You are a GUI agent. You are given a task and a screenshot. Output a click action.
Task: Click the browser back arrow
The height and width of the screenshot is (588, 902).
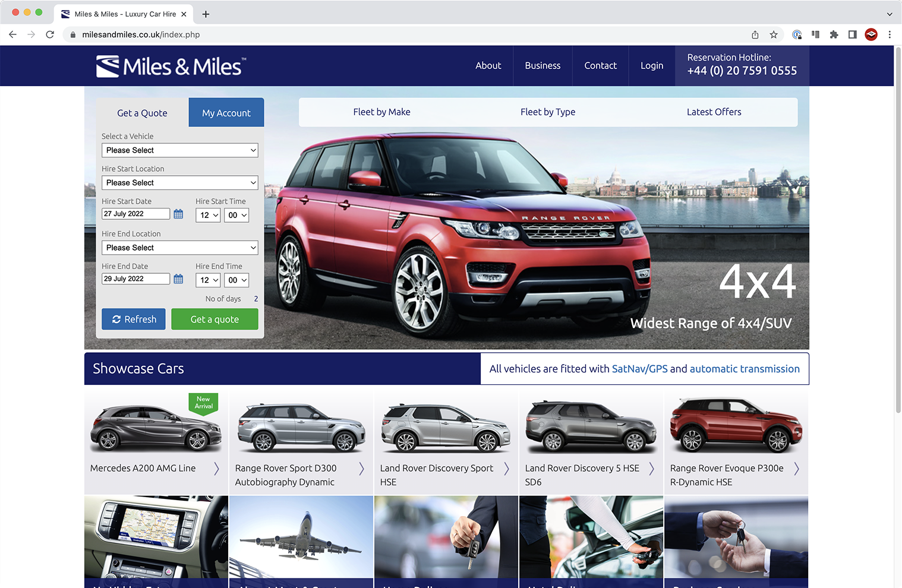pyautogui.click(x=12, y=34)
